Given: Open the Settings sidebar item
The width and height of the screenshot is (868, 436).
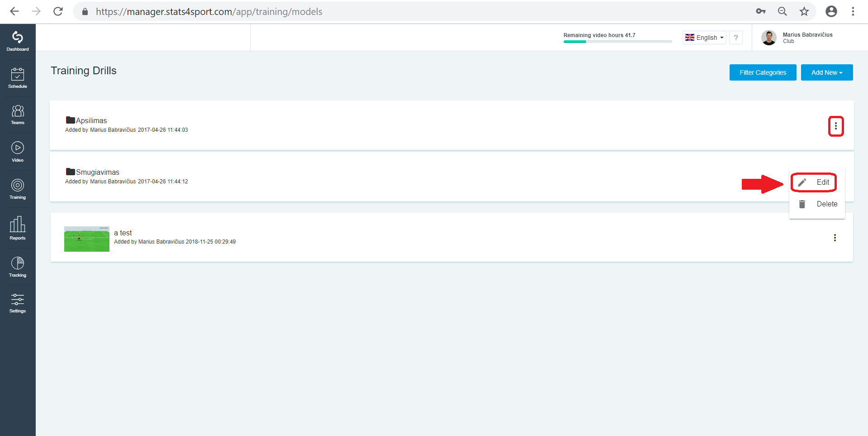Looking at the screenshot, I should 18,303.
